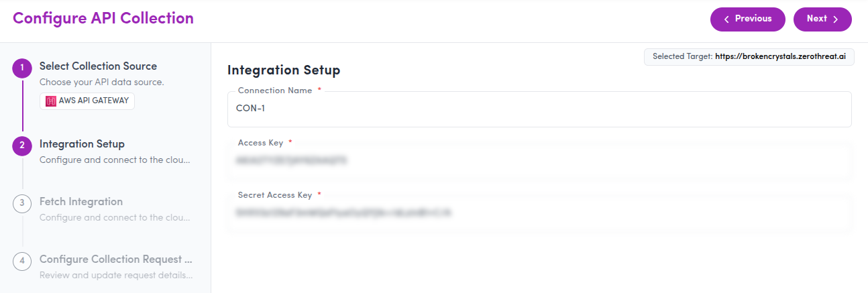868x293 pixels.
Task: Click the AWS API Gateway logo icon
Action: click(x=51, y=101)
